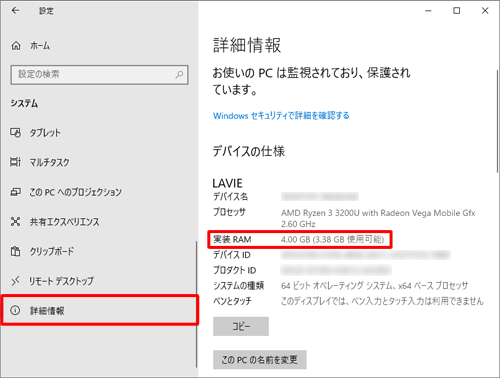Click the 詳細情報 info circle icon

click(15, 310)
